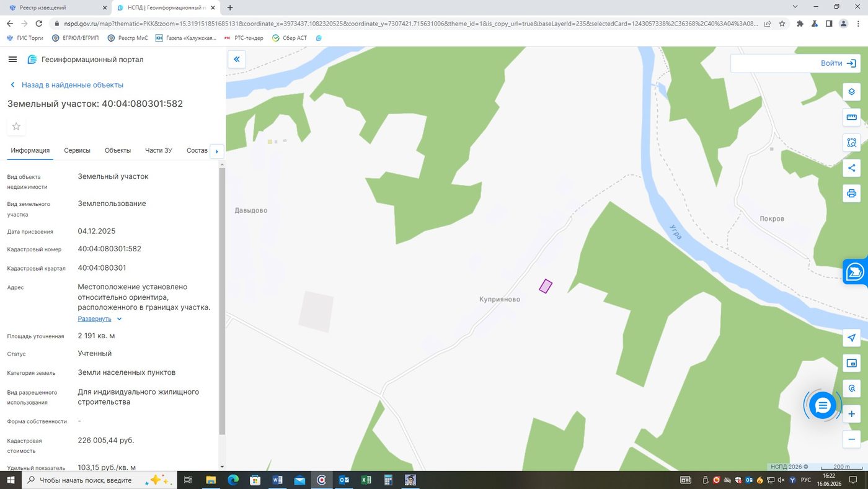This screenshot has width=868, height=489.
Task: Open the map layers panel icon
Action: click(851, 92)
